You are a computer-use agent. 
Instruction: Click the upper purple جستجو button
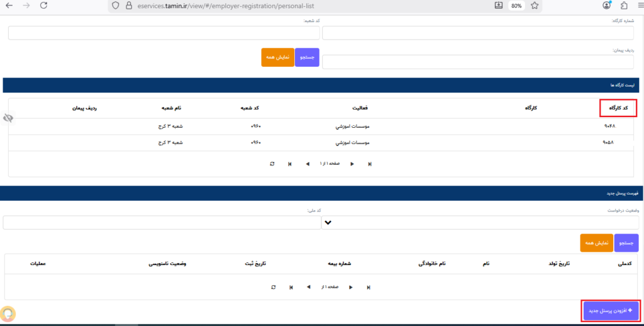click(307, 57)
